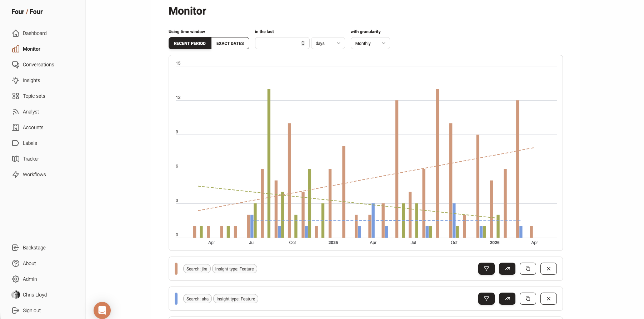
Task: Click the filter icon in jira row
Action: coord(486,269)
